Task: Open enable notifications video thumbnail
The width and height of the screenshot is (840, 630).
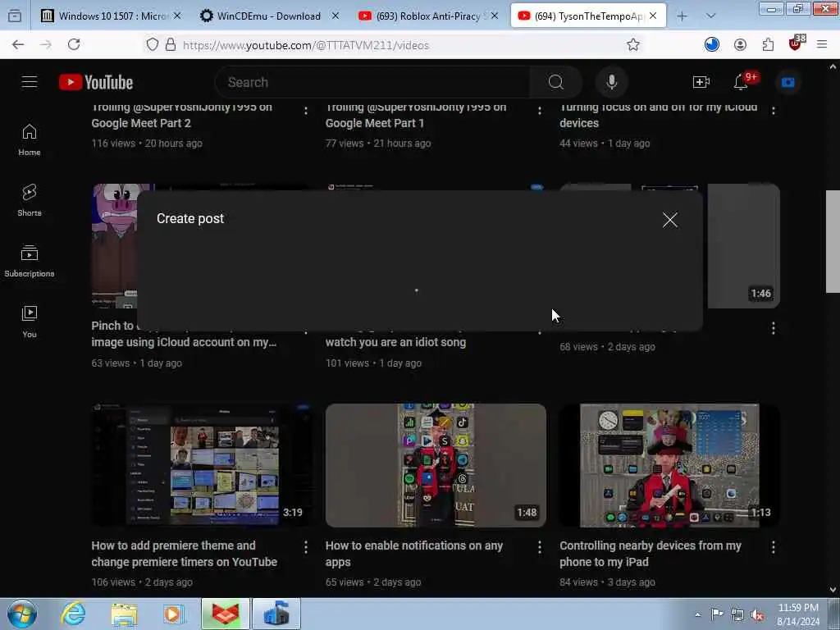Action: [436, 466]
